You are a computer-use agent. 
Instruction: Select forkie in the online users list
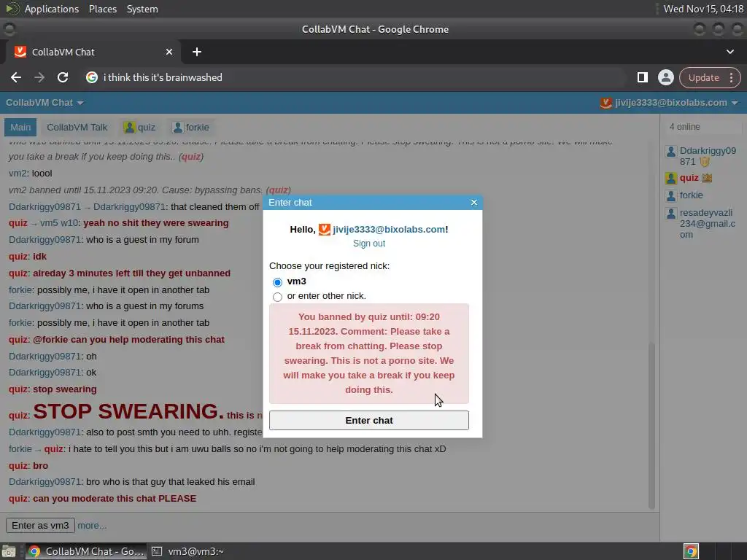(x=692, y=195)
